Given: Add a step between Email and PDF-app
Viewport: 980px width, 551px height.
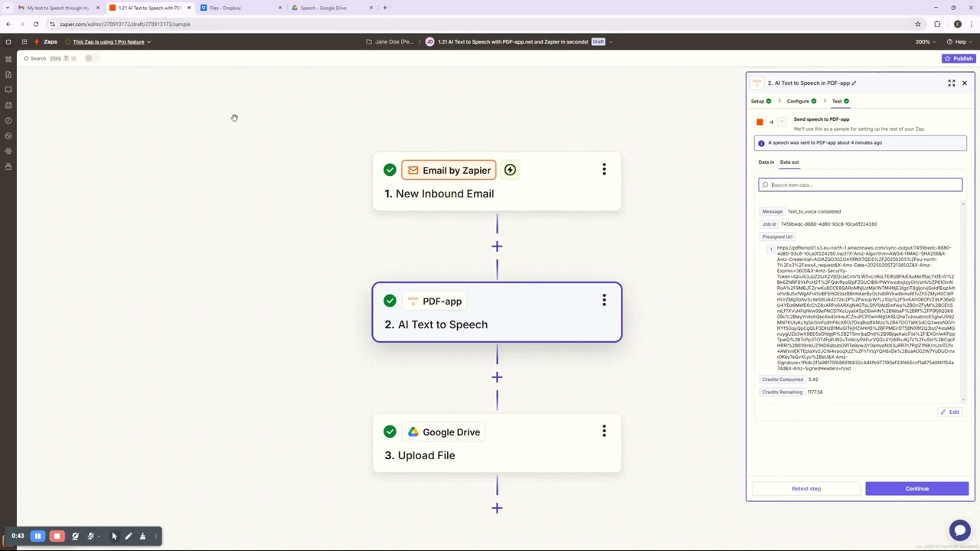Looking at the screenshot, I should pyautogui.click(x=497, y=246).
